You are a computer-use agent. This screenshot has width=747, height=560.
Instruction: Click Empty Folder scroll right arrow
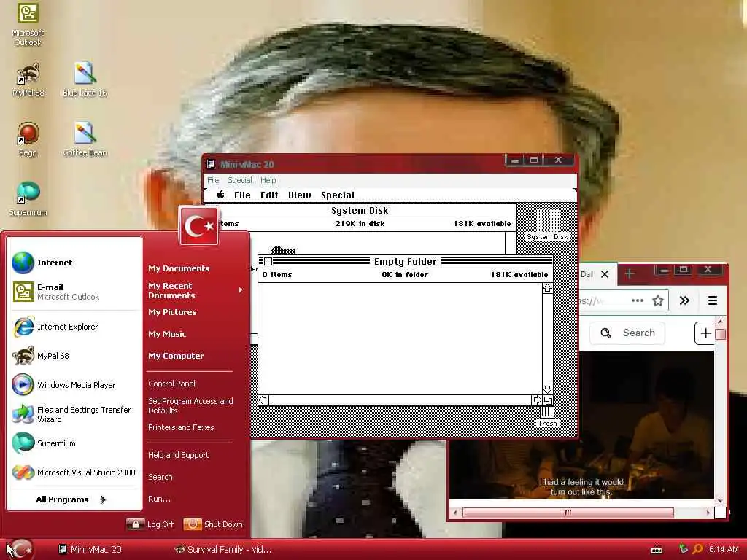537,400
